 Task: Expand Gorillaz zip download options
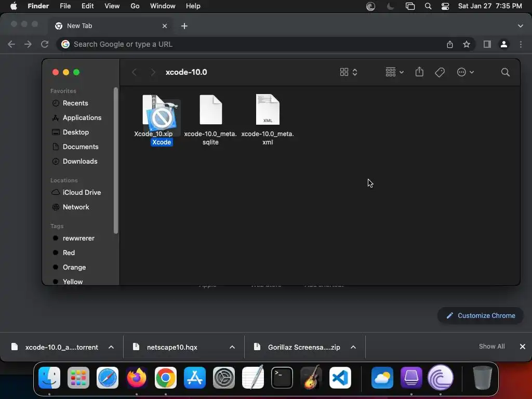[353, 347]
